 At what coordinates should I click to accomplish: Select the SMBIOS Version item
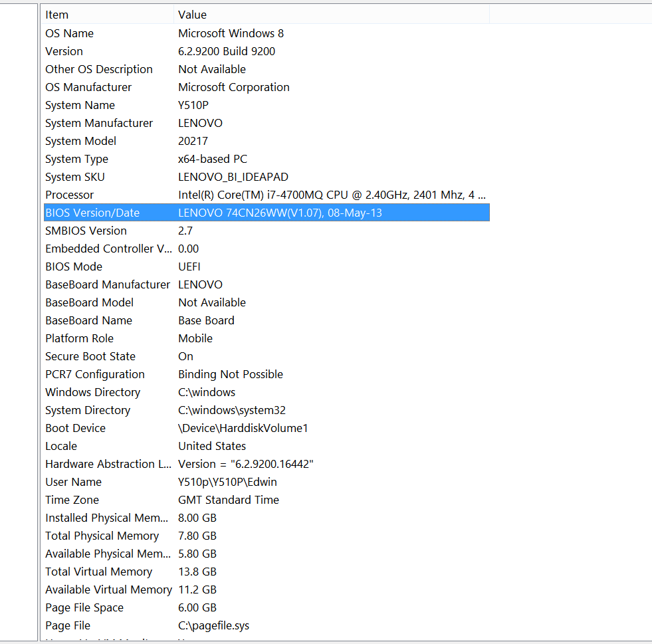pyautogui.click(x=86, y=231)
